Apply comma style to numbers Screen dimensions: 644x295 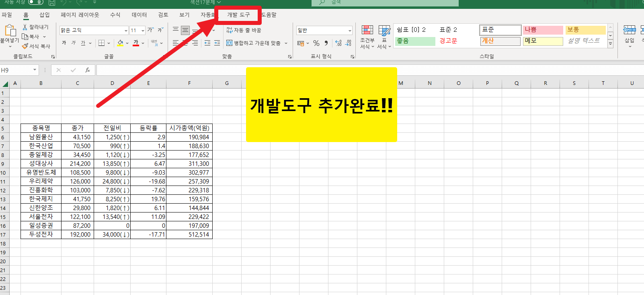click(326, 43)
